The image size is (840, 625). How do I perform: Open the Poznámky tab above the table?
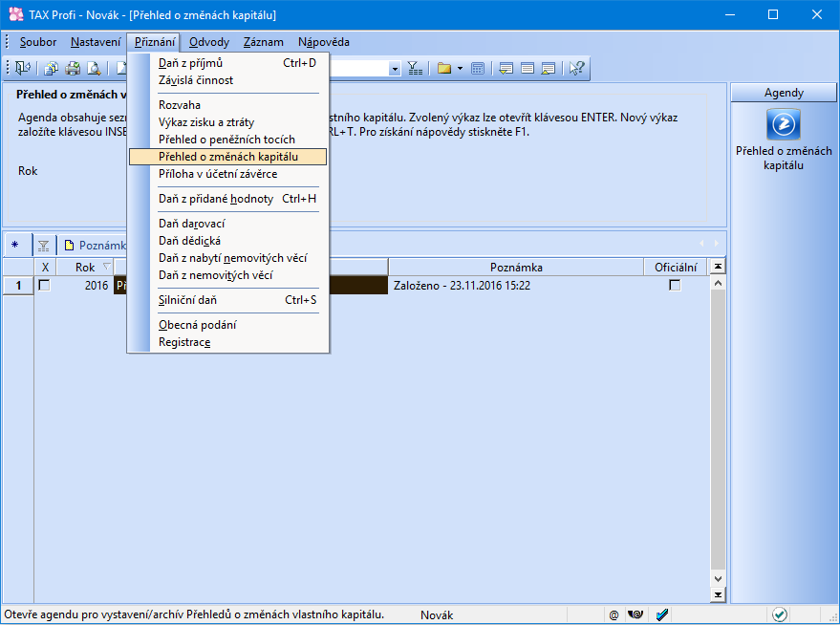tap(95, 246)
